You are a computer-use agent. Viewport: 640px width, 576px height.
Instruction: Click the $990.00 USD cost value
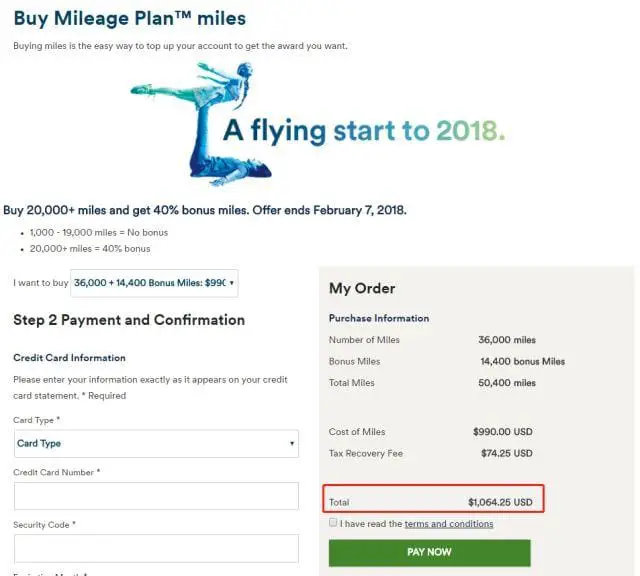(502, 432)
